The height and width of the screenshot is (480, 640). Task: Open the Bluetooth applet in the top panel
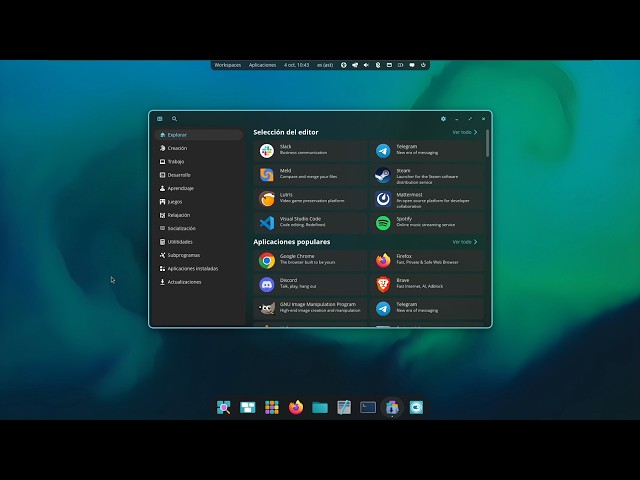coord(378,65)
